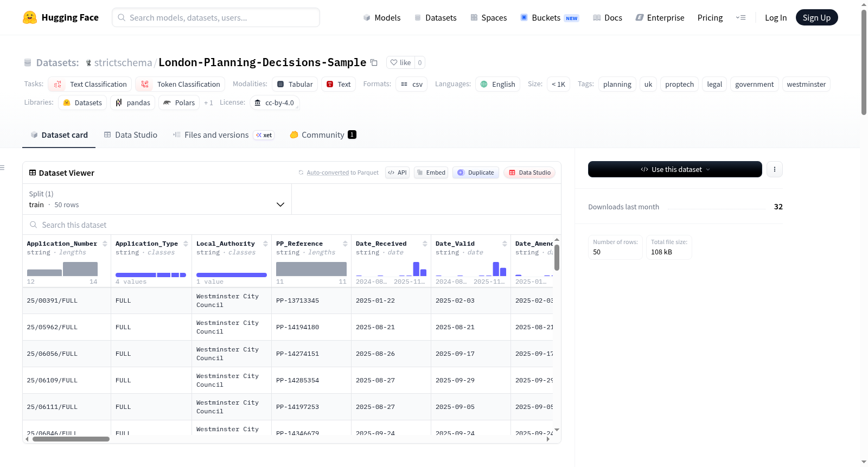Like the dataset with the heart button
The width and height of the screenshot is (868, 467).
click(400, 62)
